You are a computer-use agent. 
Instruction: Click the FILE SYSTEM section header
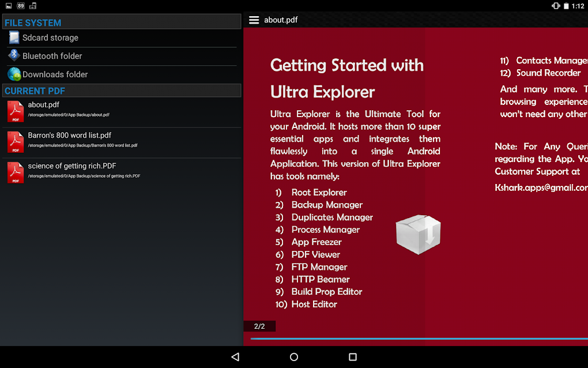(122, 22)
